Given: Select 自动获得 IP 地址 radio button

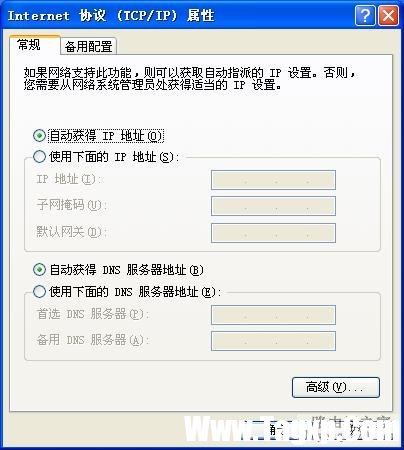Looking at the screenshot, I should (x=39, y=135).
